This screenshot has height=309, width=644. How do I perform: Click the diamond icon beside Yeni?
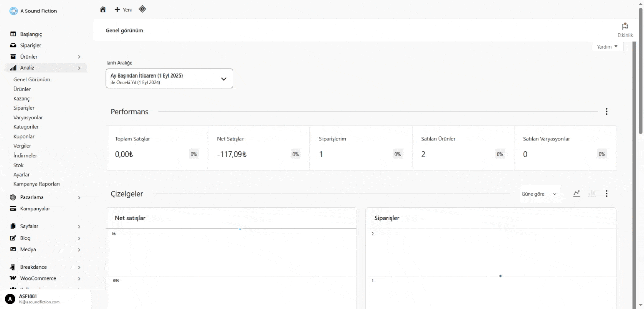(142, 9)
